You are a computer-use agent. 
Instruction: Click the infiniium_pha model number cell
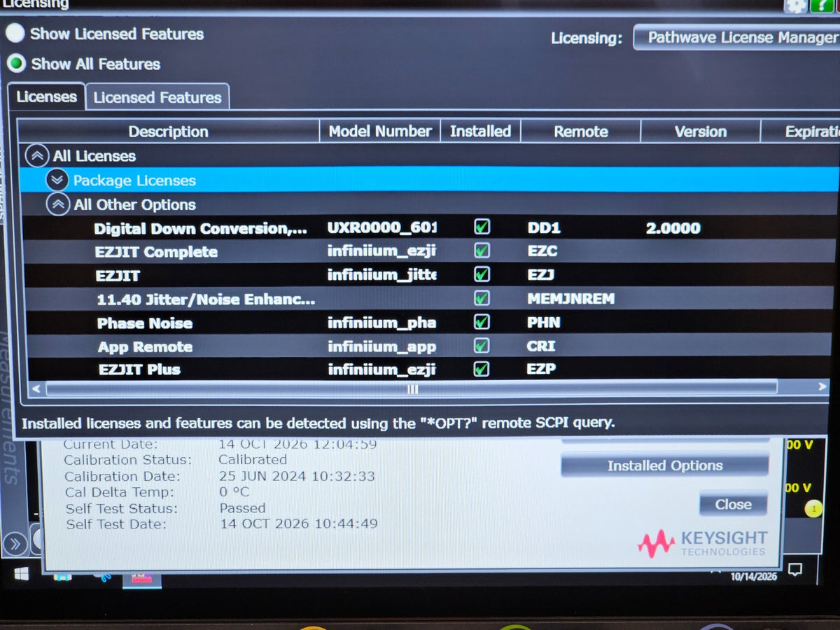point(381,323)
